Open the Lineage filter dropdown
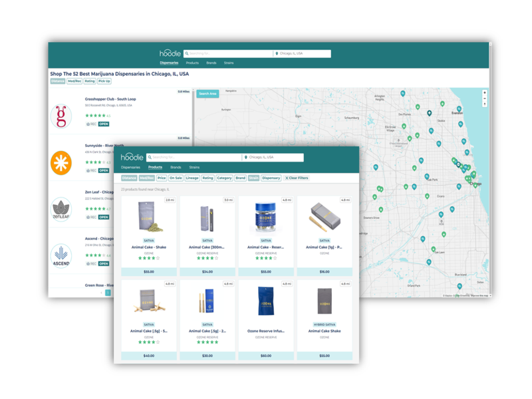This screenshot has height=399, width=532. (x=192, y=178)
